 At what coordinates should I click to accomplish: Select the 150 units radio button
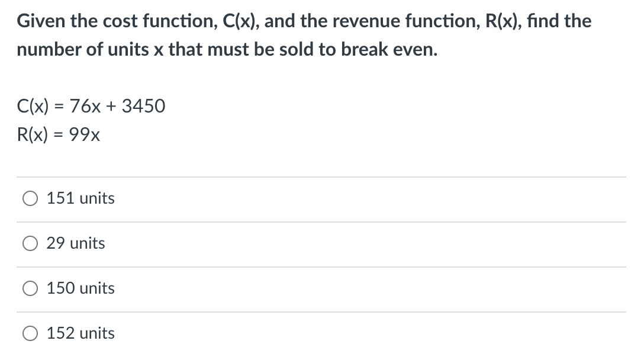tap(30, 288)
